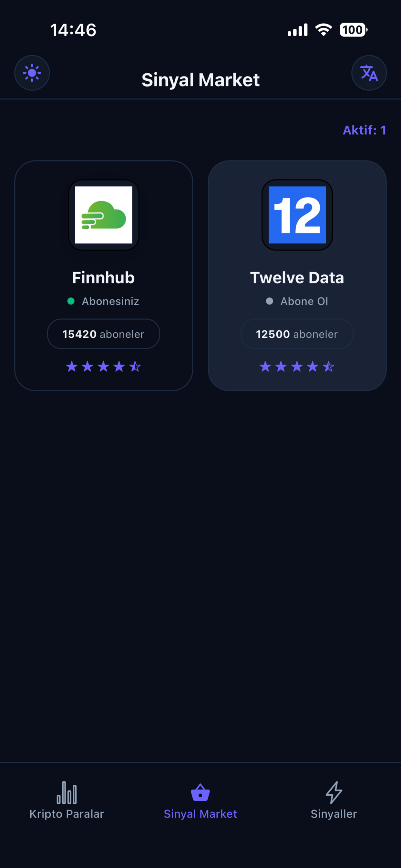
Task: Select the Sinyal Market basket icon
Action: pos(200,792)
